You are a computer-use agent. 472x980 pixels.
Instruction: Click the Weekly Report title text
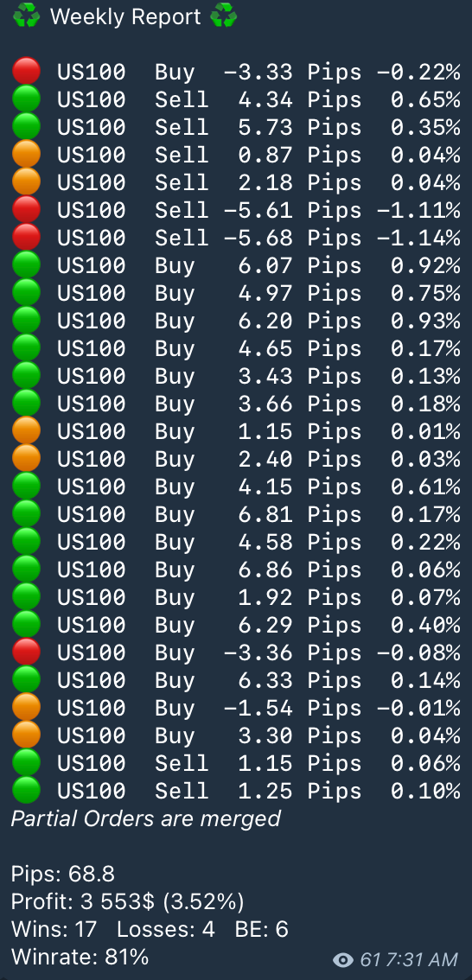pos(125,16)
